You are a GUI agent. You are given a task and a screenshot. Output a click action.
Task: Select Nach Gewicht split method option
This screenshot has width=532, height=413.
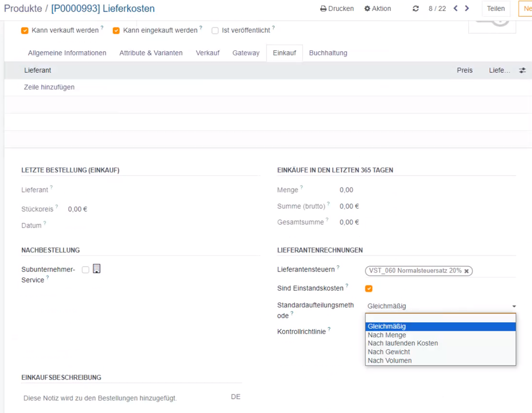tap(389, 352)
